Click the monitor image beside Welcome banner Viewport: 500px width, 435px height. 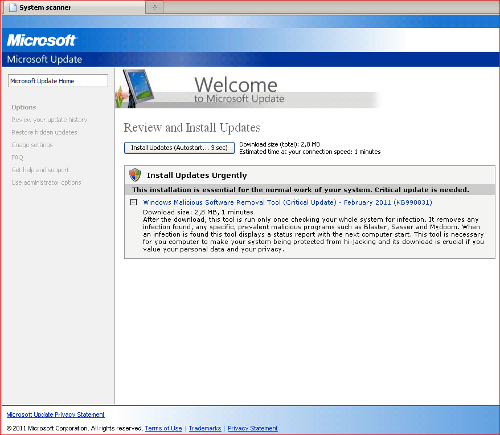click(x=135, y=88)
